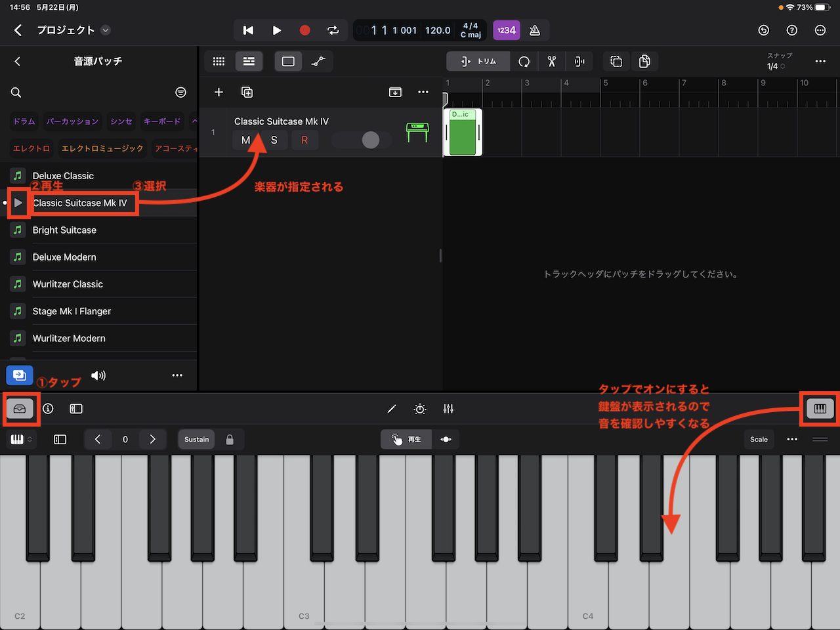The height and width of the screenshot is (630, 840).
Task: Toggle the on-screen keyboard button
Action: (820, 409)
